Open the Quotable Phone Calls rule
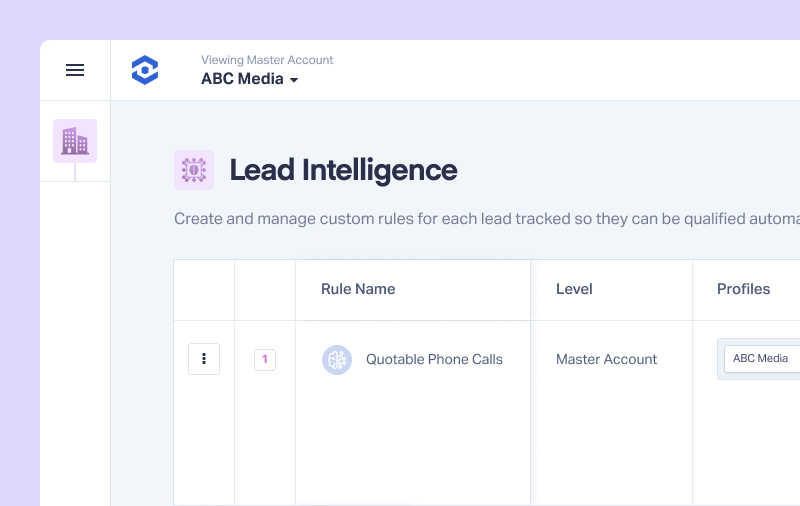 click(x=434, y=360)
